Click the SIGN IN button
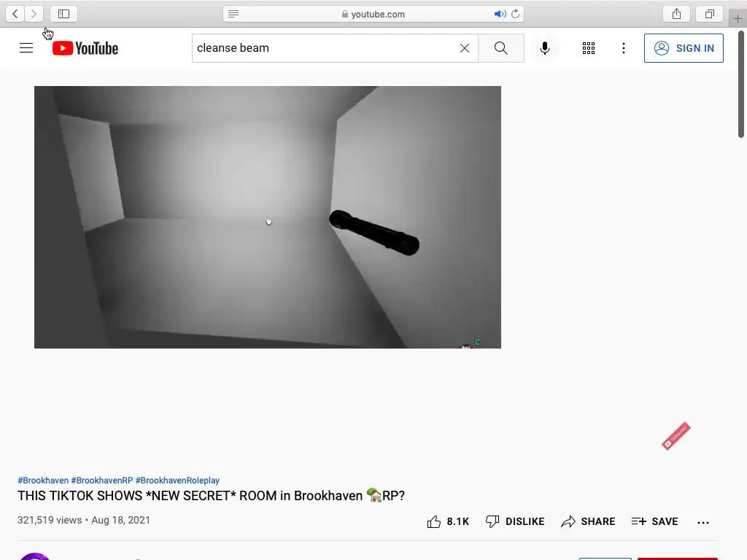The height and width of the screenshot is (560, 747). point(684,48)
